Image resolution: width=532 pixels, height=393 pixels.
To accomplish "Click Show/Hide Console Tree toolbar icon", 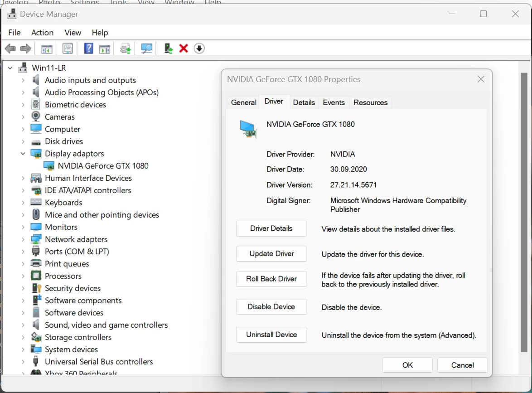I will pyautogui.click(x=47, y=49).
